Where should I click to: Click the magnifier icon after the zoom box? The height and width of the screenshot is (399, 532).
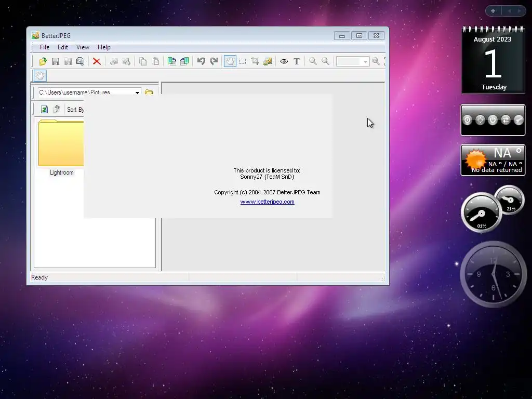[x=376, y=61]
